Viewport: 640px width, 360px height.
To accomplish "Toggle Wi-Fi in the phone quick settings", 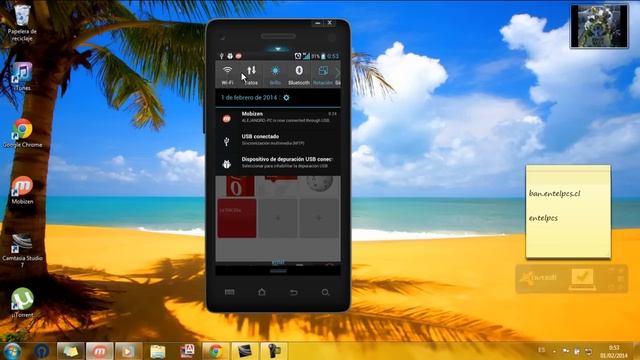I will click(227, 74).
